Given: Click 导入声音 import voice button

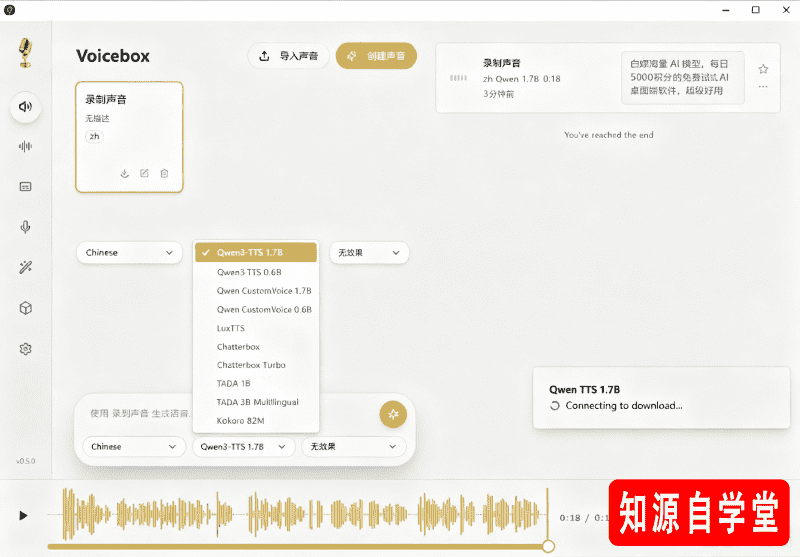Looking at the screenshot, I should [288, 56].
